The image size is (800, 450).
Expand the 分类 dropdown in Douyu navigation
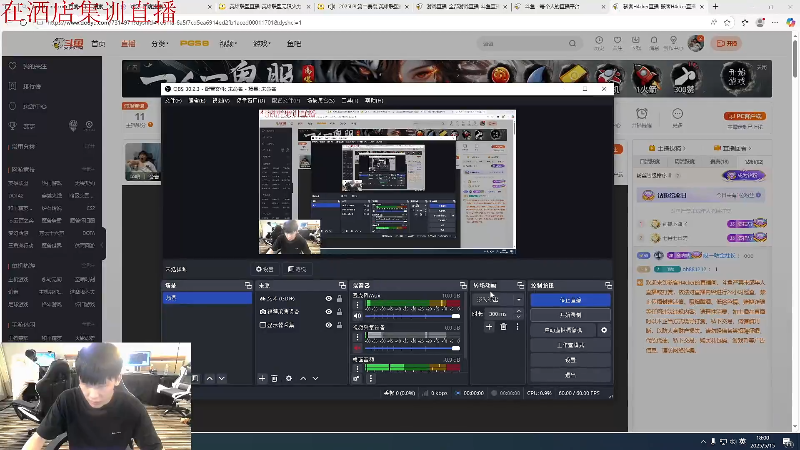[160, 44]
